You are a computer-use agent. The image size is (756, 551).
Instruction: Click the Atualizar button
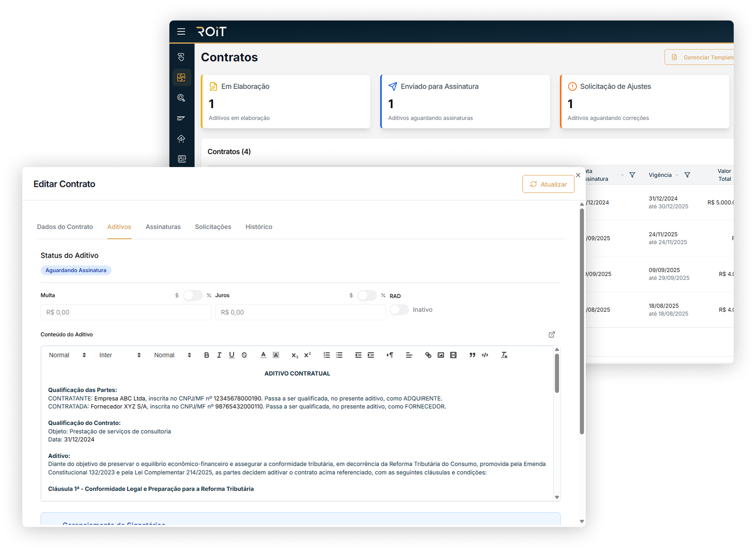548,184
